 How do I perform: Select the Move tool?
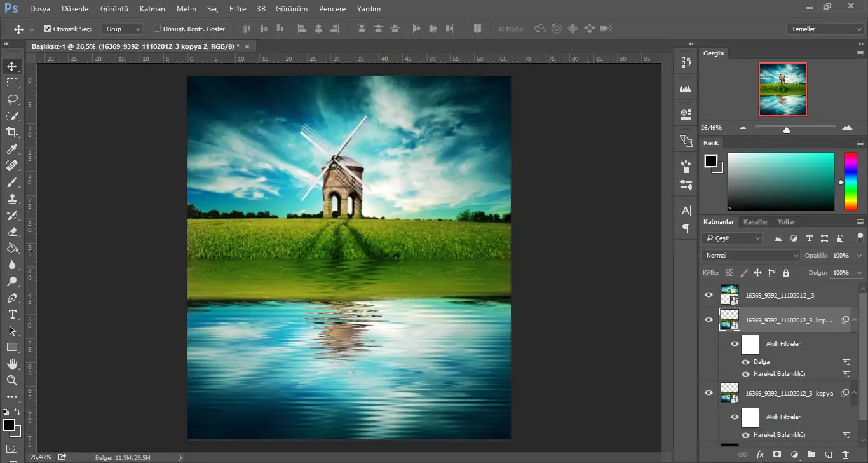12,66
